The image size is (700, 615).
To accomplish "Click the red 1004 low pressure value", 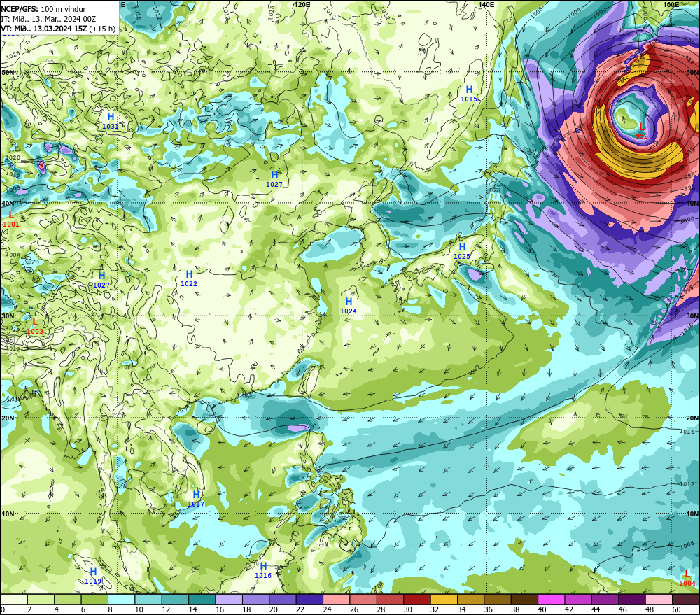I will (x=687, y=584).
